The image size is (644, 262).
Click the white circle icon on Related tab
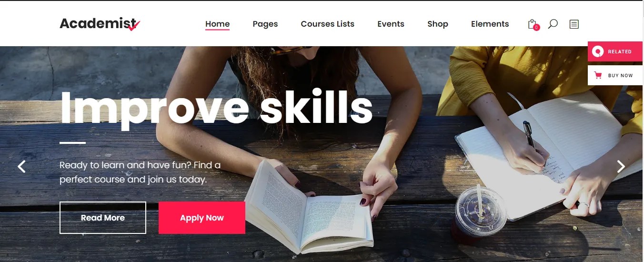pyautogui.click(x=598, y=51)
